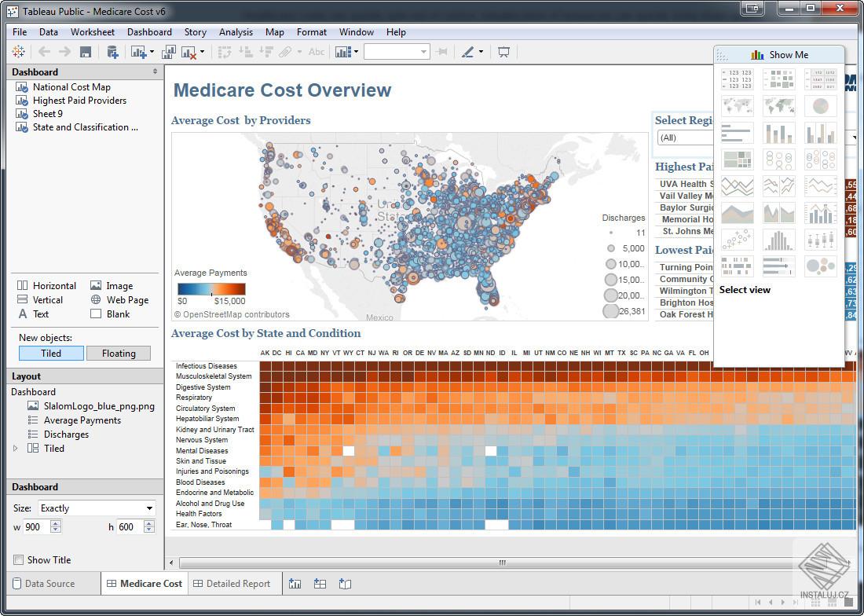Click the New Data Source toolbar icon
This screenshot has width=864, height=616.
[x=112, y=51]
